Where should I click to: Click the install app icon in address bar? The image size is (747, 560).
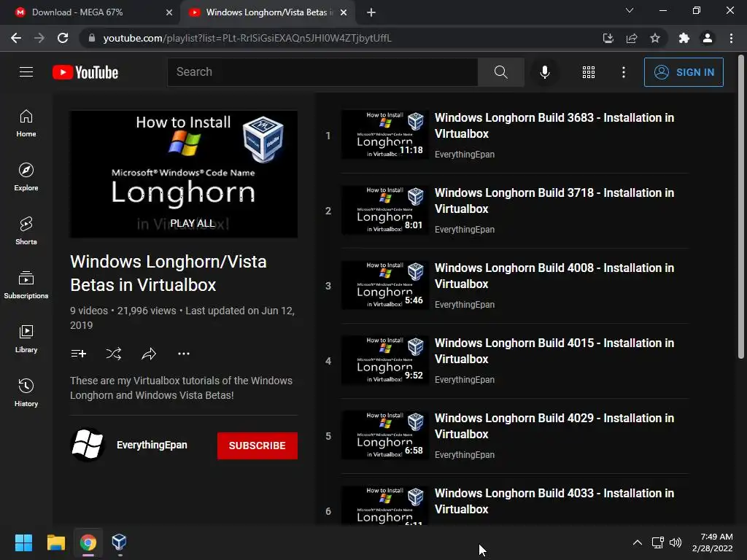pyautogui.click(x=608, y=38)
